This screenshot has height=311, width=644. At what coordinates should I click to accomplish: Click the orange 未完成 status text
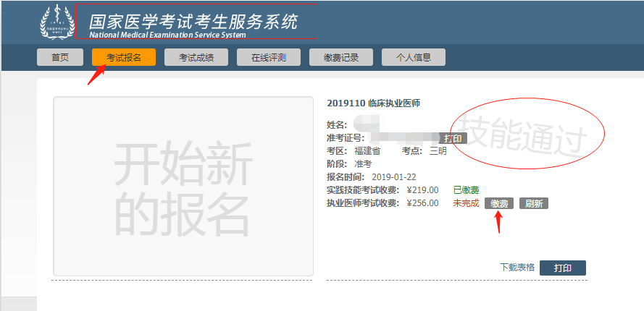tap(466, 203)
